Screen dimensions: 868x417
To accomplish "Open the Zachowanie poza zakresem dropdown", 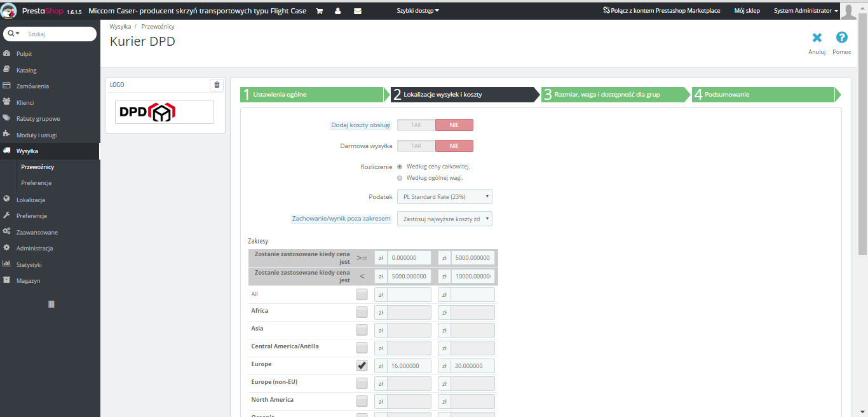I will click(445, 219).
